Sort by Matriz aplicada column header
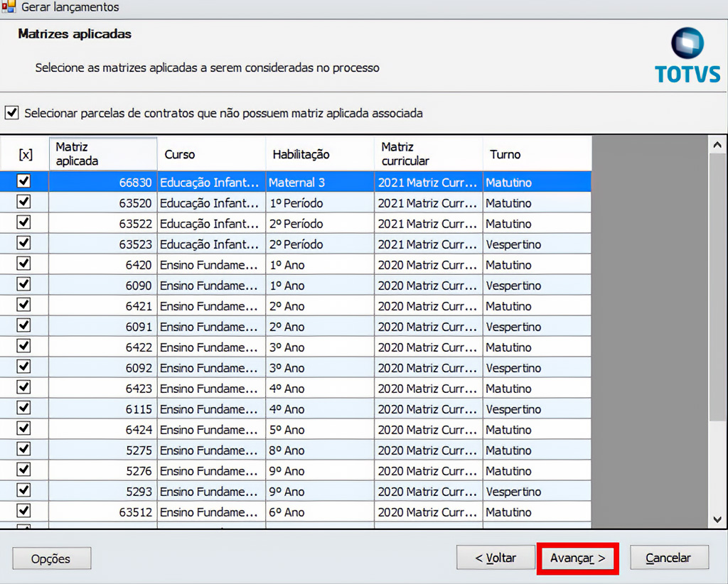 [x=103, y=154]
